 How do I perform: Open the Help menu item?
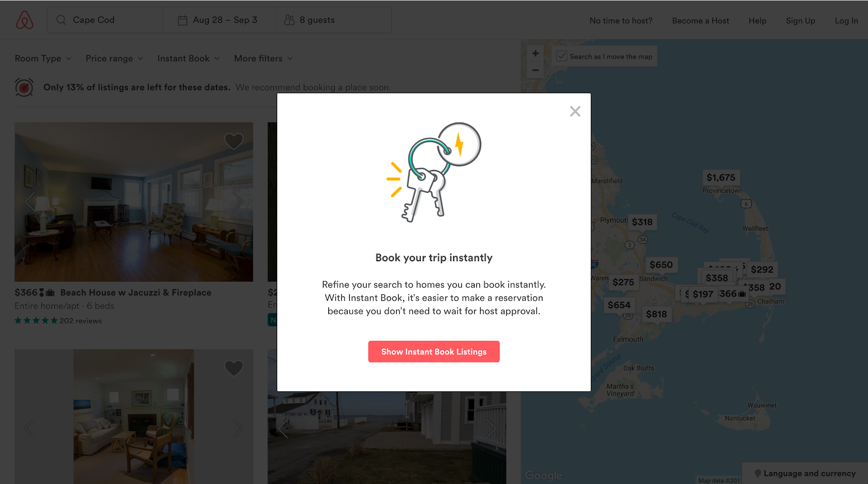(757, 21)
